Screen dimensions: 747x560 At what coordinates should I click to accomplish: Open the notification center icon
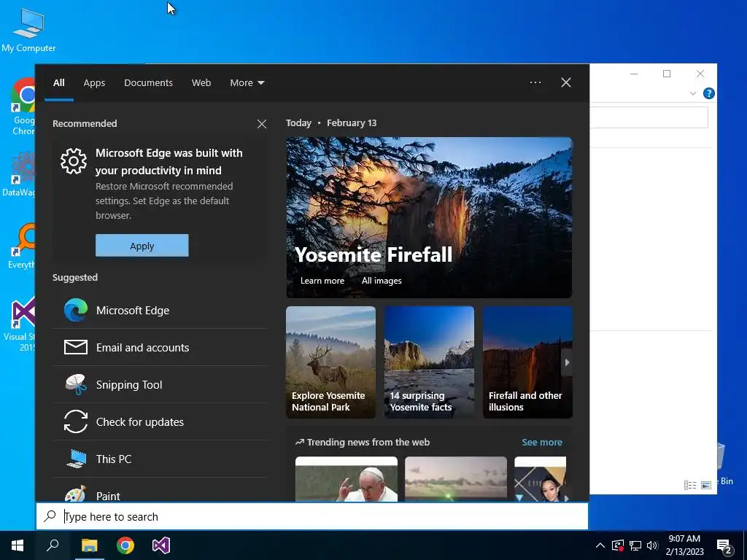point(724,546)
